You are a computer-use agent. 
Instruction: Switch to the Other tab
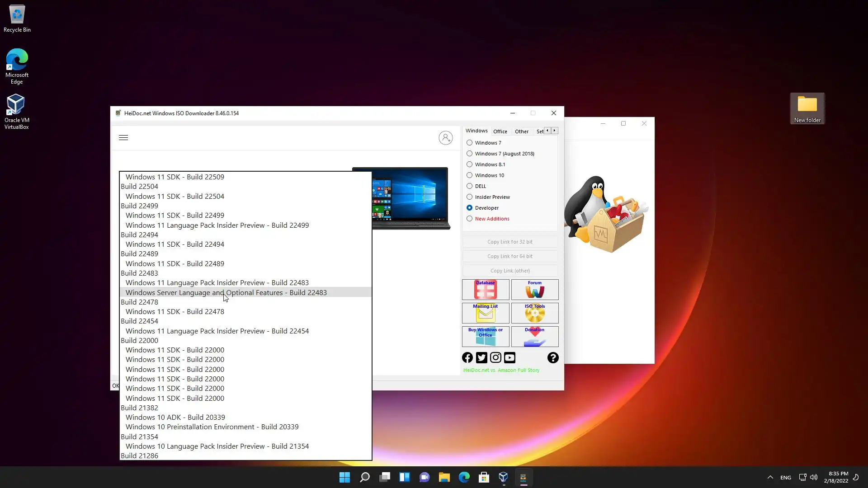521,131
